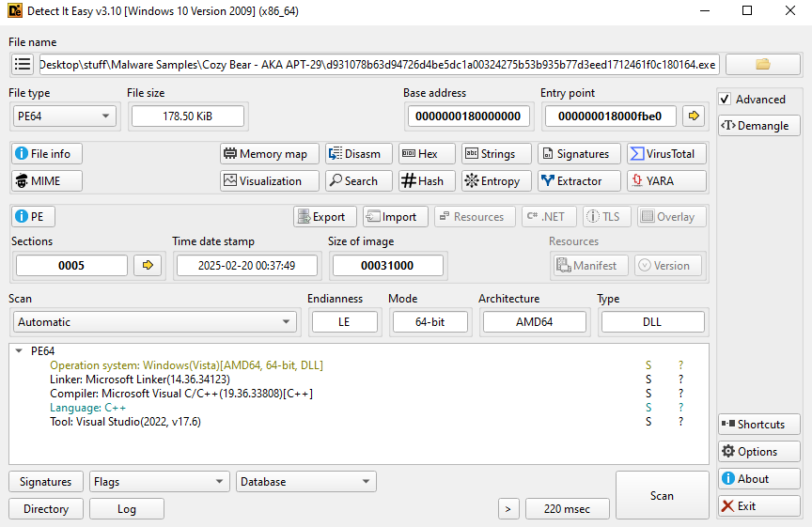Click the Directory button
Screen dimensions: 812x527
pos(45,509)
